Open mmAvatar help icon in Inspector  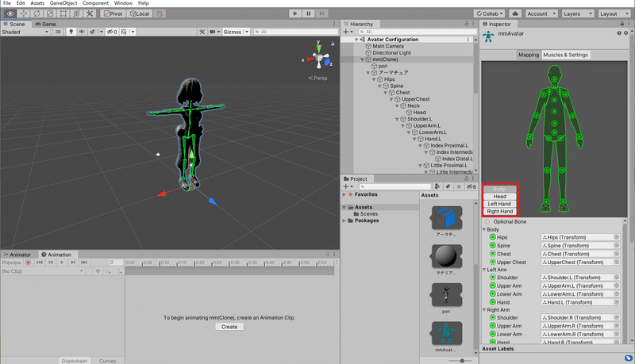pos(619,33)
